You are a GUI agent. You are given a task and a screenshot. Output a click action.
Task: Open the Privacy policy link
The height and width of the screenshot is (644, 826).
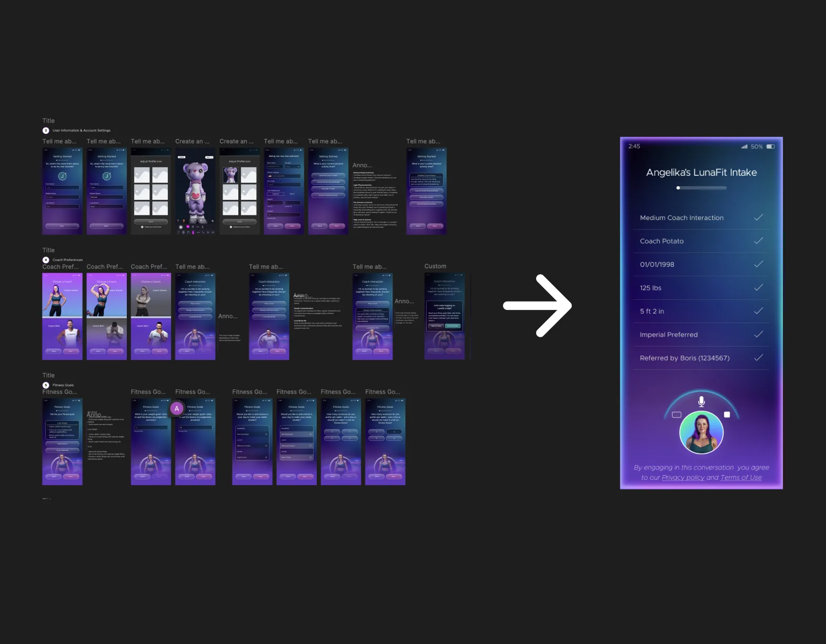[683, 477]
